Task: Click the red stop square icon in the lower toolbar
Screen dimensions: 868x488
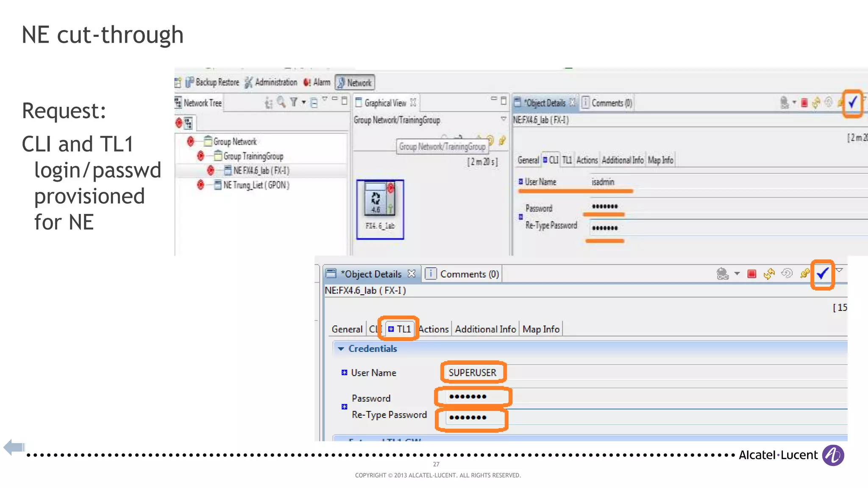Action: [752, 274]
